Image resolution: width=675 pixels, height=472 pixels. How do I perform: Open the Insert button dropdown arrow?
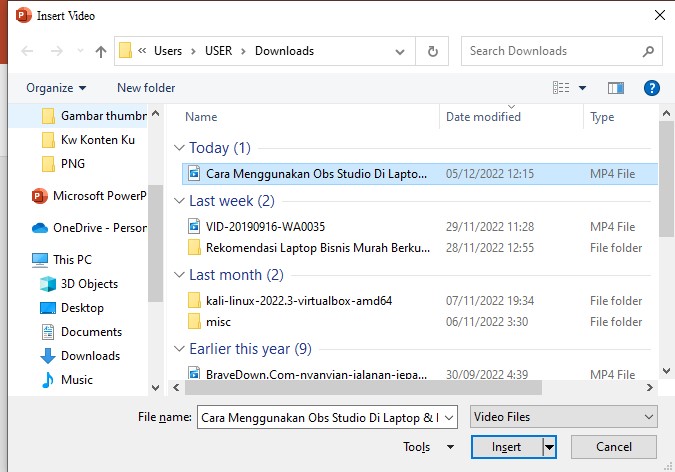point(549,447)
